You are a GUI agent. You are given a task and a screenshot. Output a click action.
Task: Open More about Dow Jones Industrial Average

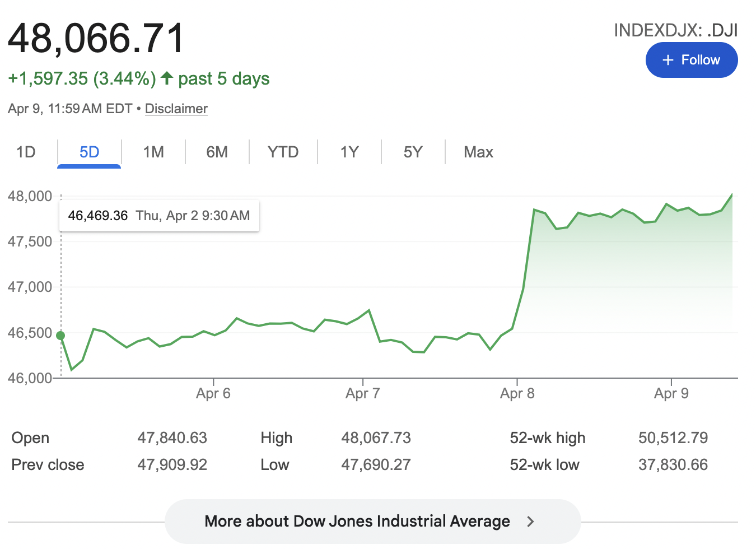point(373,522)
